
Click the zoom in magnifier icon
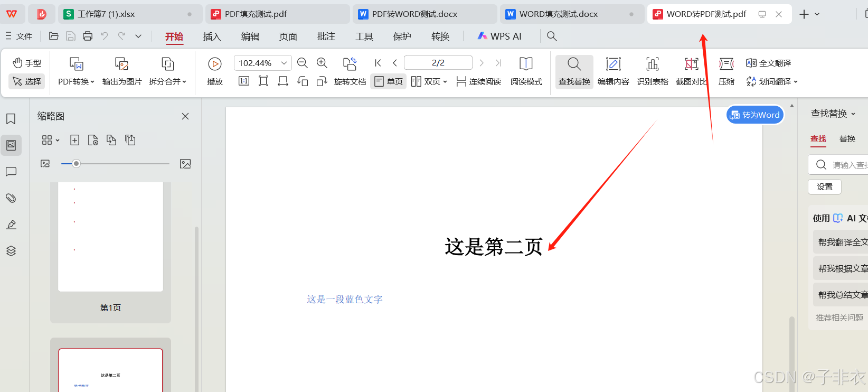click(322, 63)
